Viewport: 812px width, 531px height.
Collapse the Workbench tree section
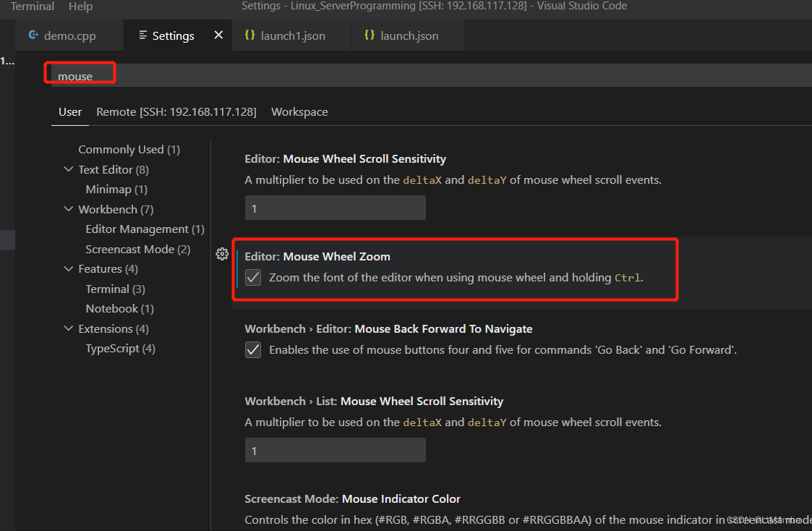pyautogui.click(x=69, y=209)
